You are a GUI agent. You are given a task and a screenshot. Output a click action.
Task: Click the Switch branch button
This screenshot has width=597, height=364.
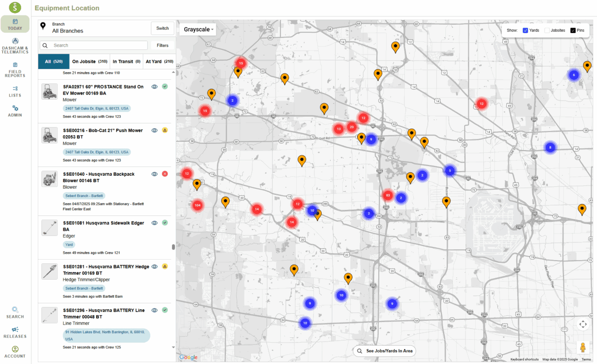point(163,28)
